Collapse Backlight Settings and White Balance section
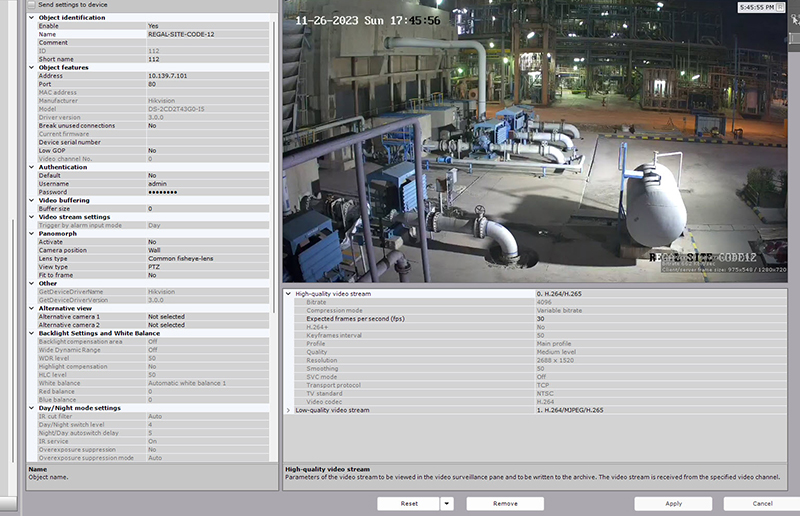This screenshot has width=800, height=516. click(x=31, y=332)
